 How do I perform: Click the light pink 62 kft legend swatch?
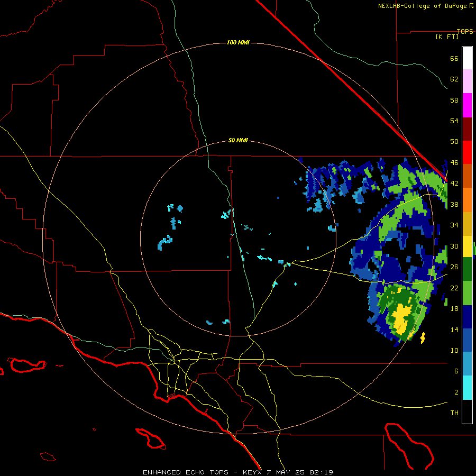click(x=467, y=81)
